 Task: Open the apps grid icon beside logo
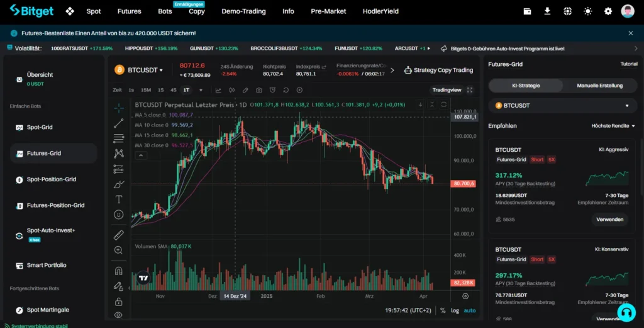coord(70,11)
